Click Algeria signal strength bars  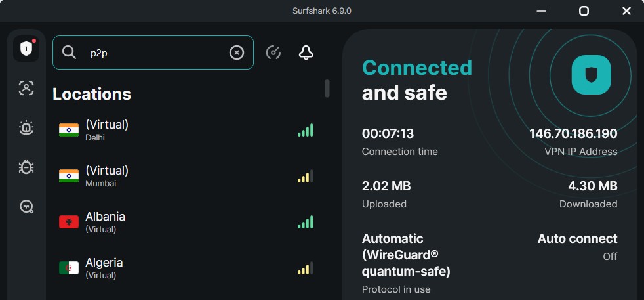306,268
